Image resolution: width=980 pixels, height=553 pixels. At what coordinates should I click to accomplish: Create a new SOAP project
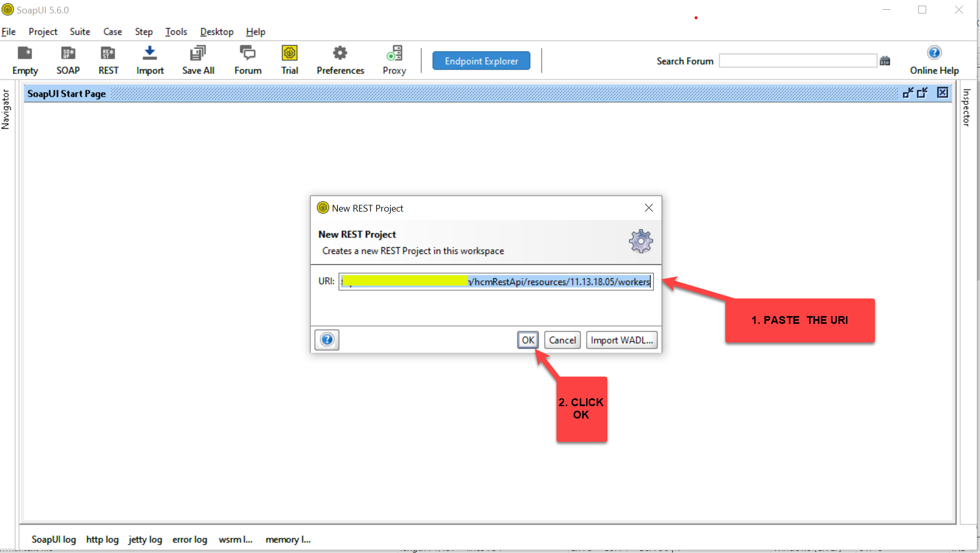click(68, 61)
